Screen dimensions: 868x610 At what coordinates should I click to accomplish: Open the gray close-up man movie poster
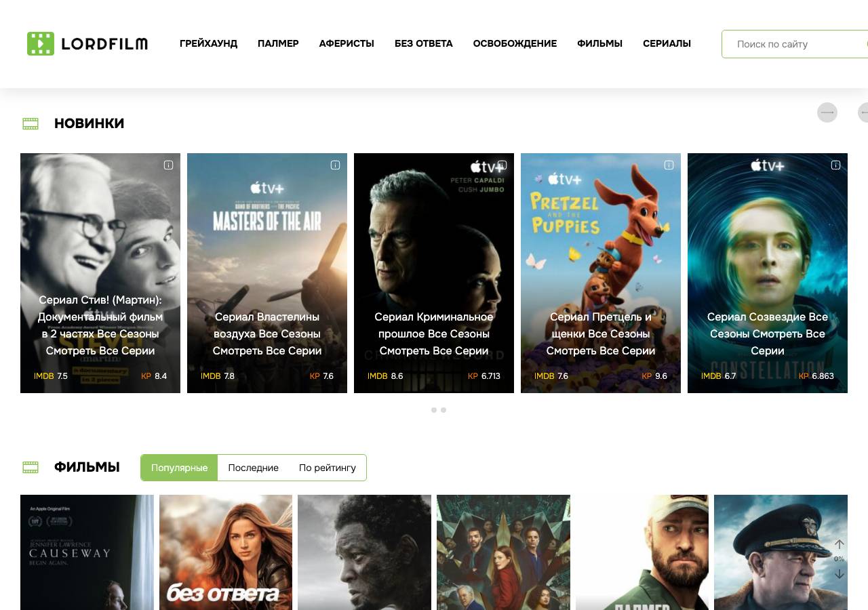364,552
